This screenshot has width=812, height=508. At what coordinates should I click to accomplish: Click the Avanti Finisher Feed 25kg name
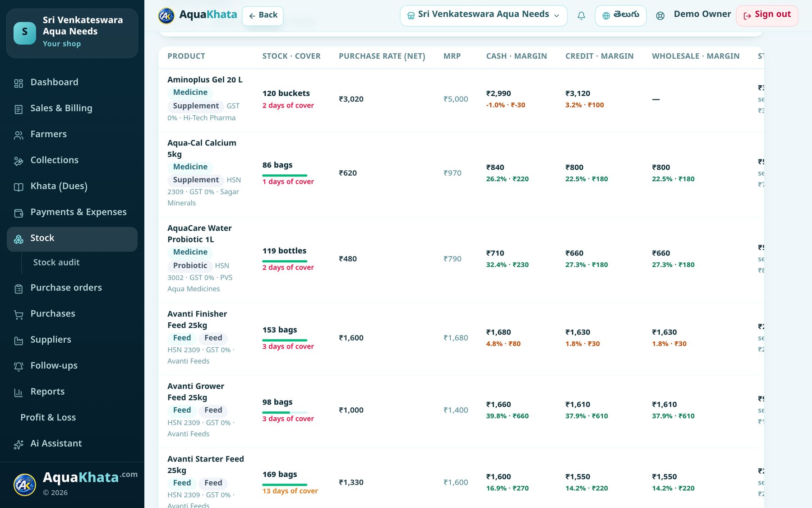pyautogui.click(x=197, y=320)
